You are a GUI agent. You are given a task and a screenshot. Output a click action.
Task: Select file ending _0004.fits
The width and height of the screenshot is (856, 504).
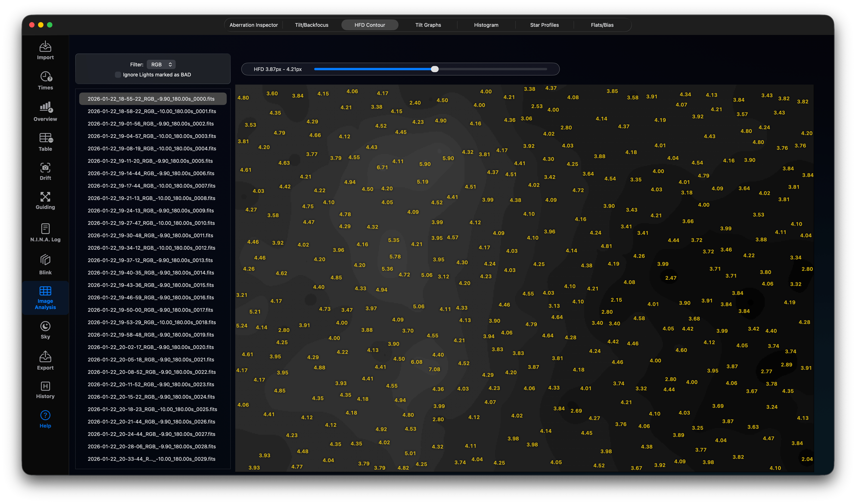coord(153,148)
